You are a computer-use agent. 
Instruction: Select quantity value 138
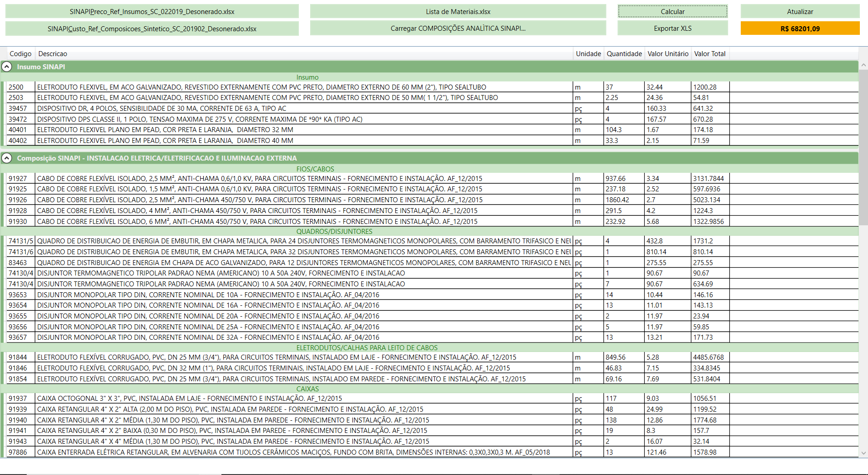[624, 420]
